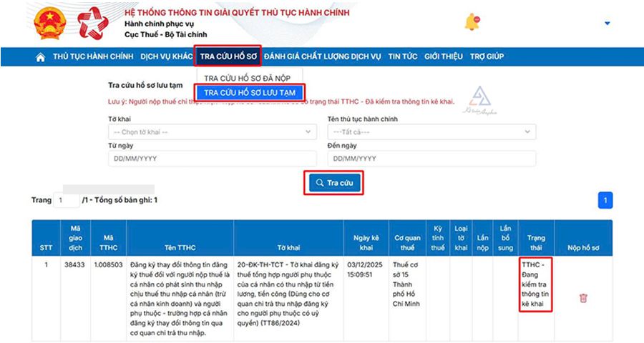Screen dimensions: 644x343
Task: Select 'Tra cứu hồ sơ đã nộp' option
Action: click(x=248, y=77)
